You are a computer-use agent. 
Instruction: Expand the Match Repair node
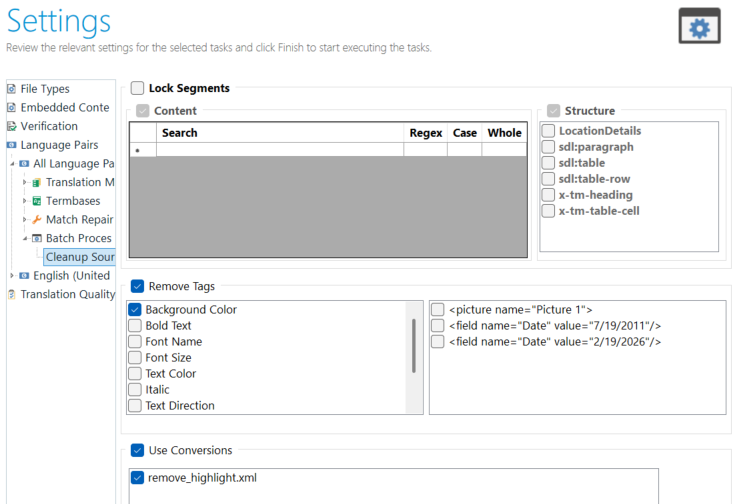(24, 220)
